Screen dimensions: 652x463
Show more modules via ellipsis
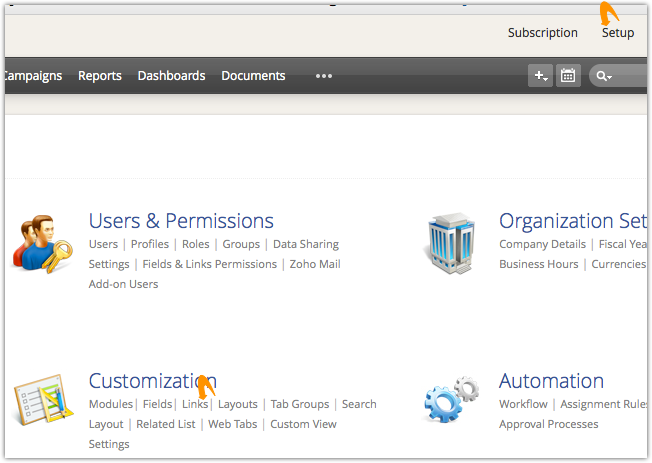tap(323, 76)
